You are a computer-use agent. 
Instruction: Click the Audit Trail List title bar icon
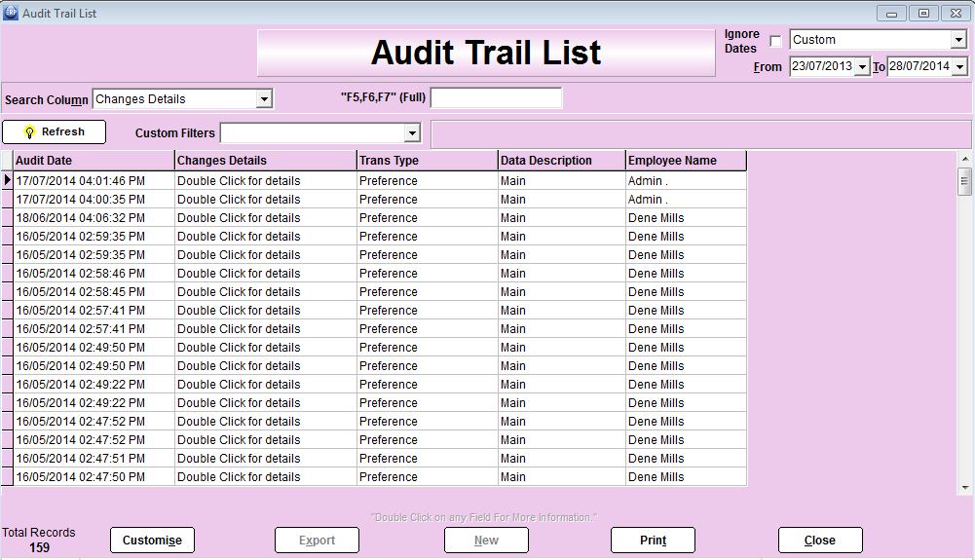click(11, 13)
